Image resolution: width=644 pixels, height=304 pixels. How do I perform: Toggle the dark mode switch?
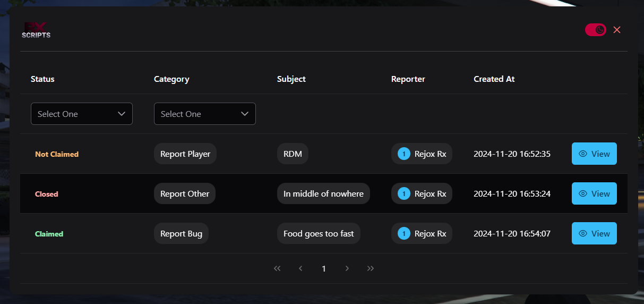pos(595,30)
